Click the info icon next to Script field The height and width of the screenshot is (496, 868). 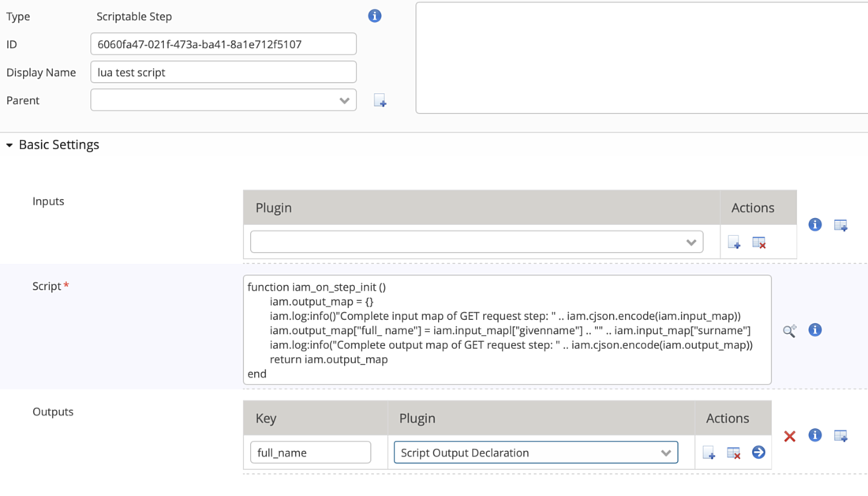pos(815,330)
